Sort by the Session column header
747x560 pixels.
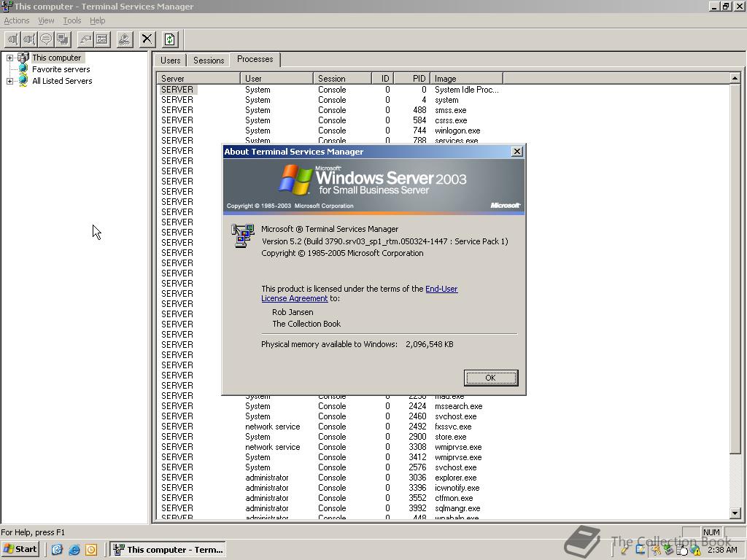click(342, 79)
